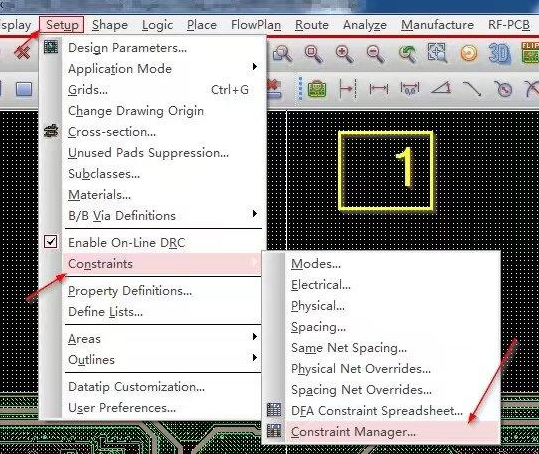Screen dimensions: 539x454
Task: Click the yellow box labeled 1
Action: click(386, 171)
